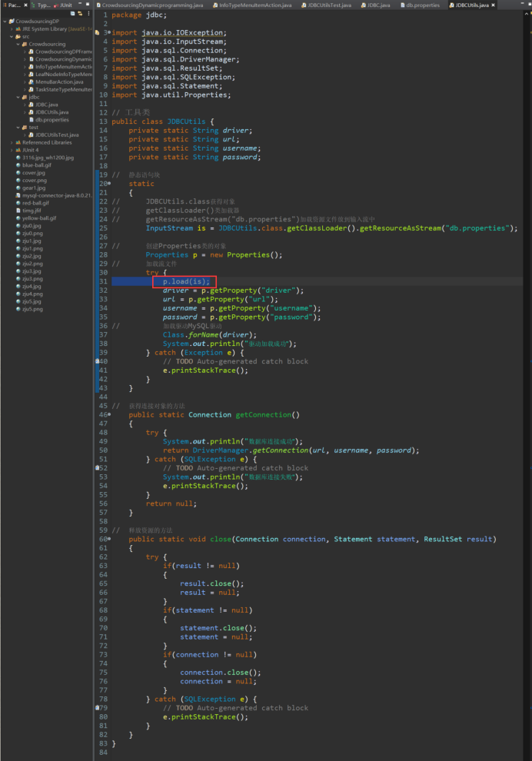The image size is (532, 761).
Task: Click the task marker on line 52
Action: tap(97, 468)
